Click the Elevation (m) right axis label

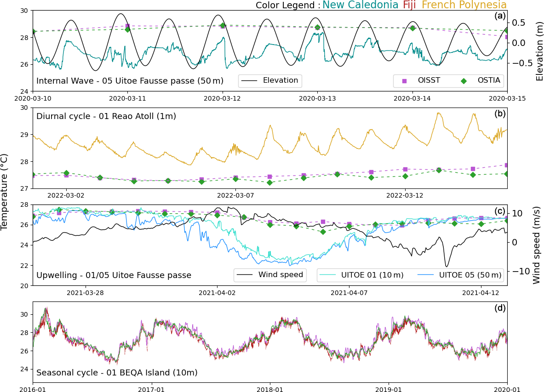point(539,51)
